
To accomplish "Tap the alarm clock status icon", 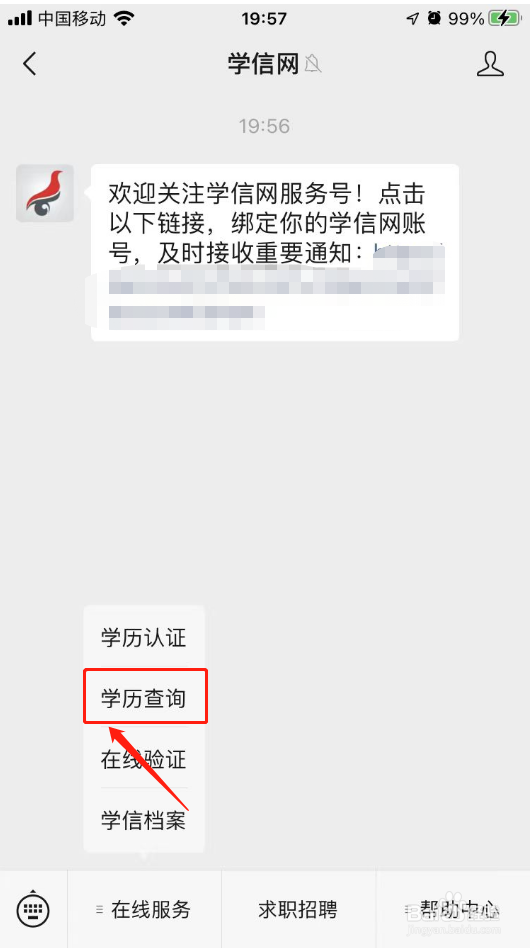I will [x=434, y=19].
